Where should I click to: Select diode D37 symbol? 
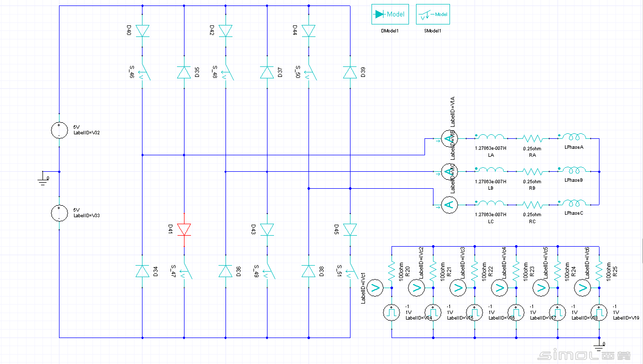(x=267, y=73)
